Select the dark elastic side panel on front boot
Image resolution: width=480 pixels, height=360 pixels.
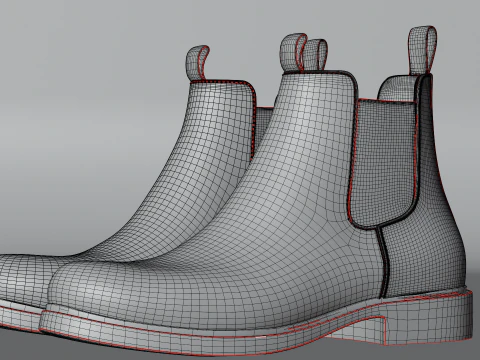[383, 164]
